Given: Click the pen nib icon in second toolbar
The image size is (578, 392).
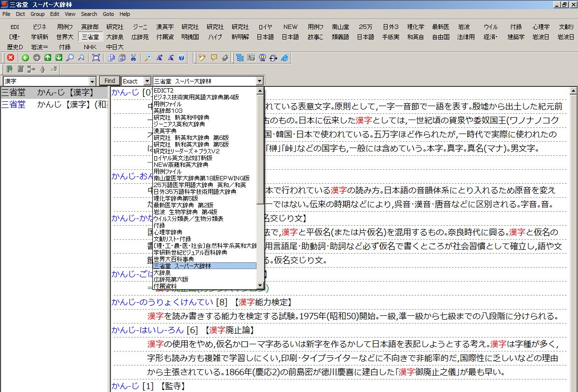Looking at the screenshot, I should [43, 69].
